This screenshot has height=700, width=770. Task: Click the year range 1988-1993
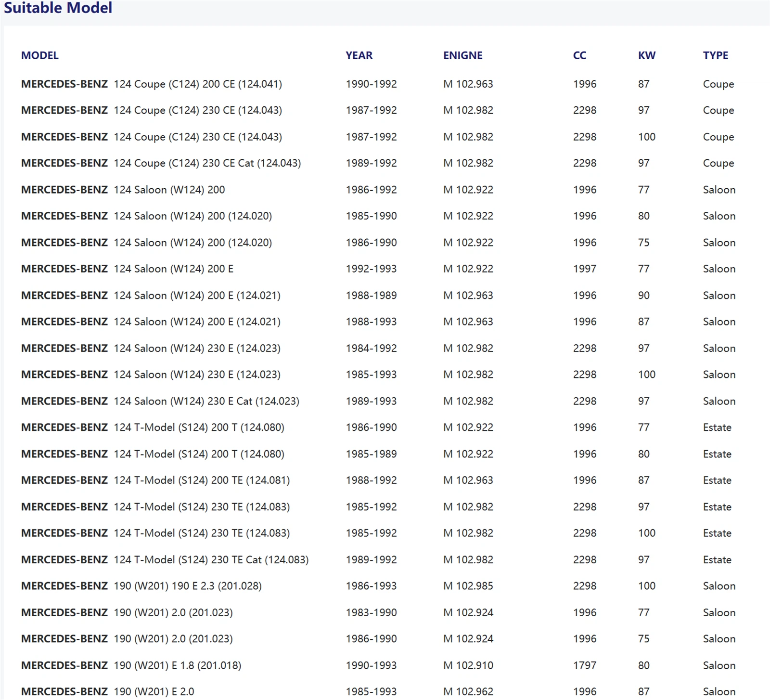click(x=371, y=322)
